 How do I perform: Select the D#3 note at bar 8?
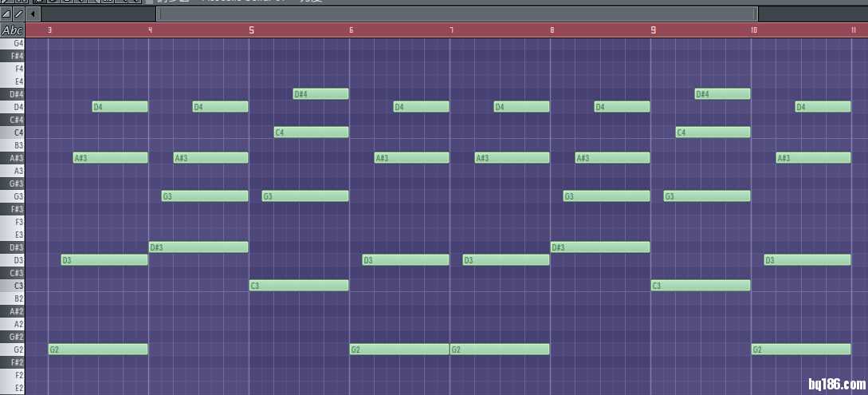(600, 247)
